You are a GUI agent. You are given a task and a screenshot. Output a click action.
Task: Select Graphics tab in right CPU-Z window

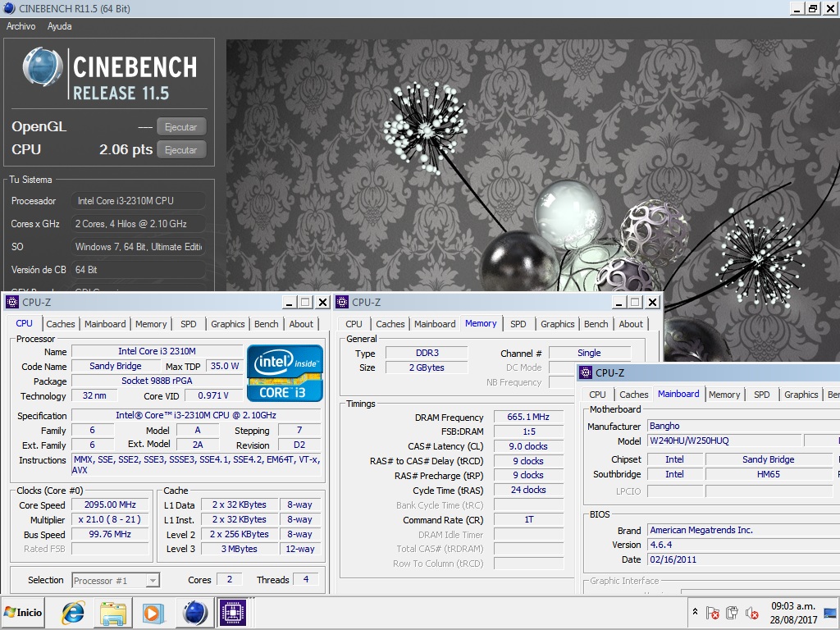tap(801, 395)
